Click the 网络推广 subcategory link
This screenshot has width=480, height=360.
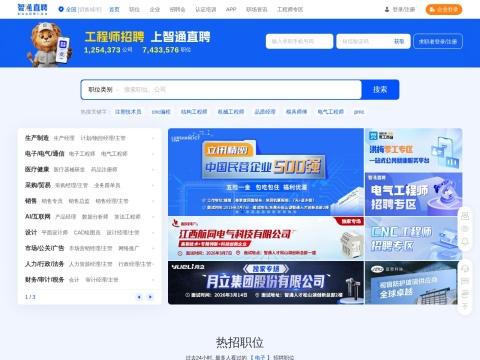click(x=129, y=248)
